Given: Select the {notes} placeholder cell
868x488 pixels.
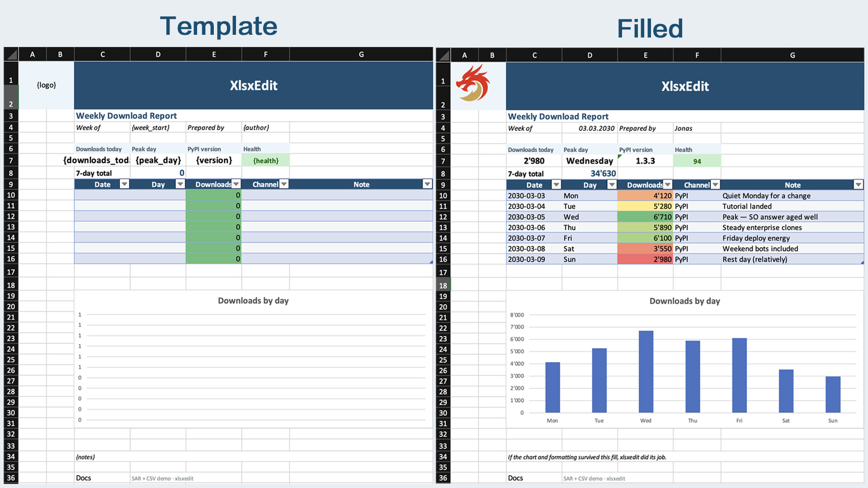Looking at the screenshot, I should 253,457.
